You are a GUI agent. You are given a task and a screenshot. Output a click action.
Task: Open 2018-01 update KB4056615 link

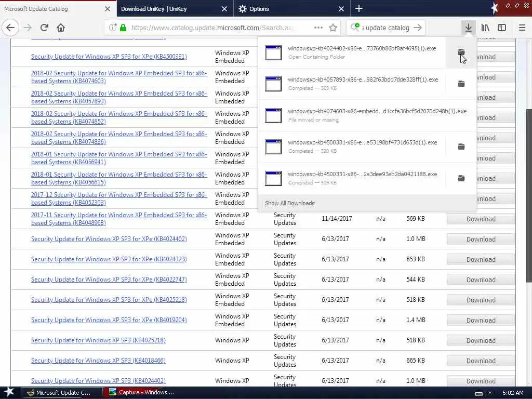tap(119, 178)
